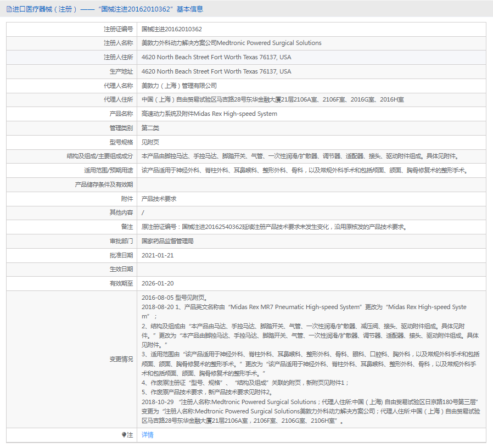
Task: Click the 产品名称 row label
Action: click(x=121, y=114)
